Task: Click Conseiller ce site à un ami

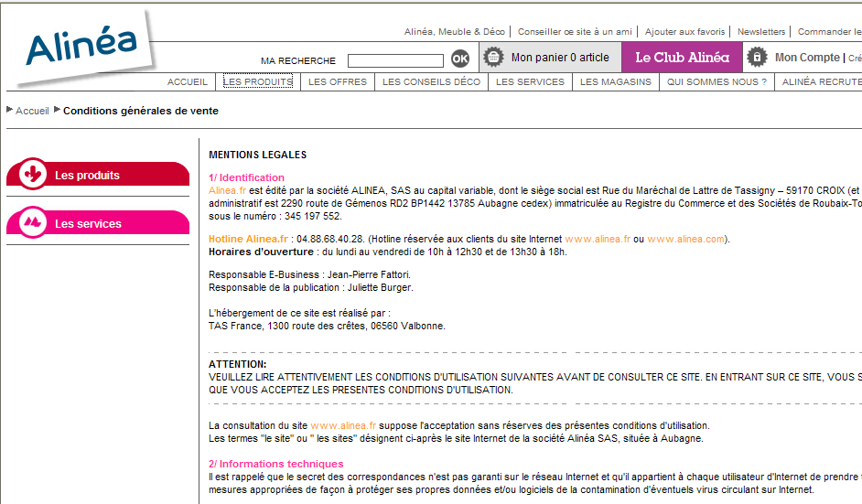Action: click(575, 32)
